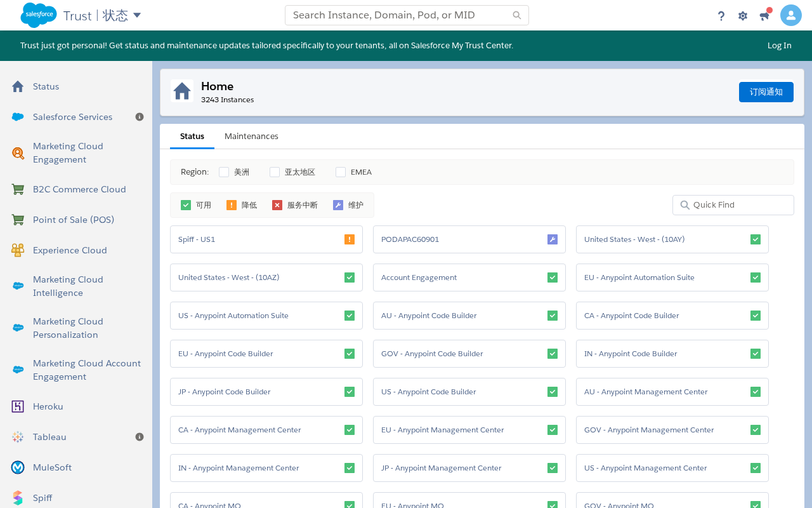Click the Log In link
812x508 pixels.
tap(780, 46)
